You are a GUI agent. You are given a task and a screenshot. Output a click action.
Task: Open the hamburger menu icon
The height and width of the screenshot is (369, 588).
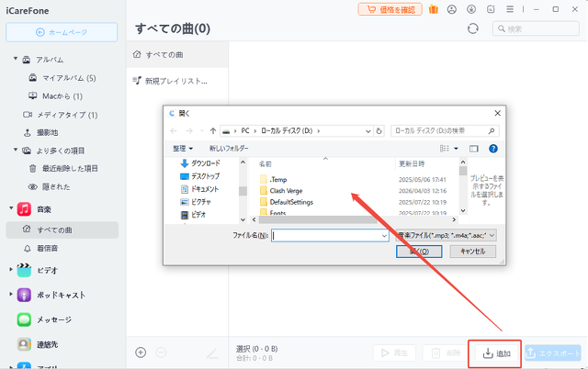(x=510, y=9)
